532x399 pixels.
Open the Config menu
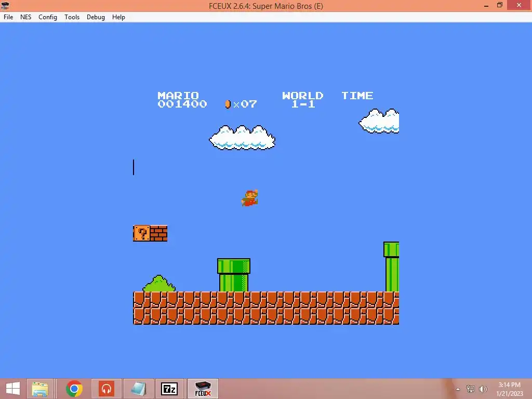point(47,17)
